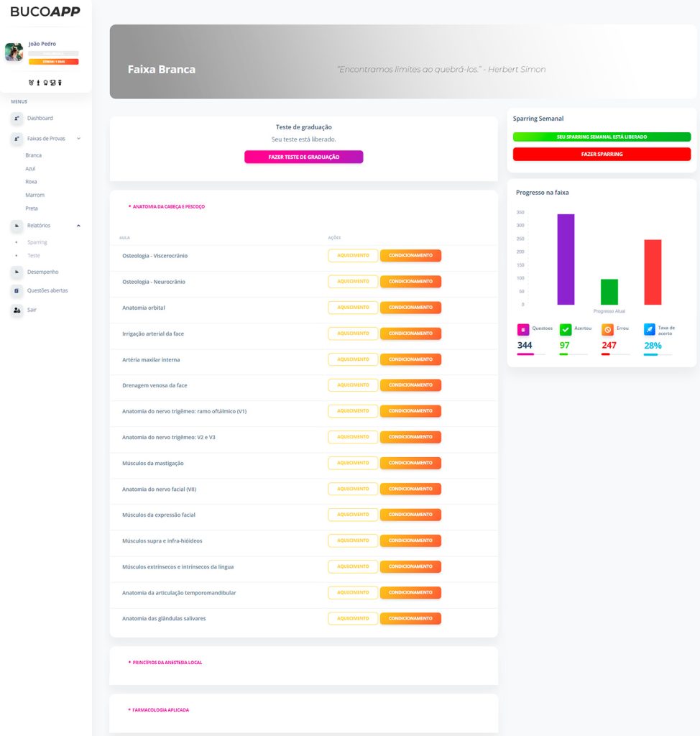Click the red Fazer Sparring button
This screenshot has height=736, width=700.
(602, 154)
